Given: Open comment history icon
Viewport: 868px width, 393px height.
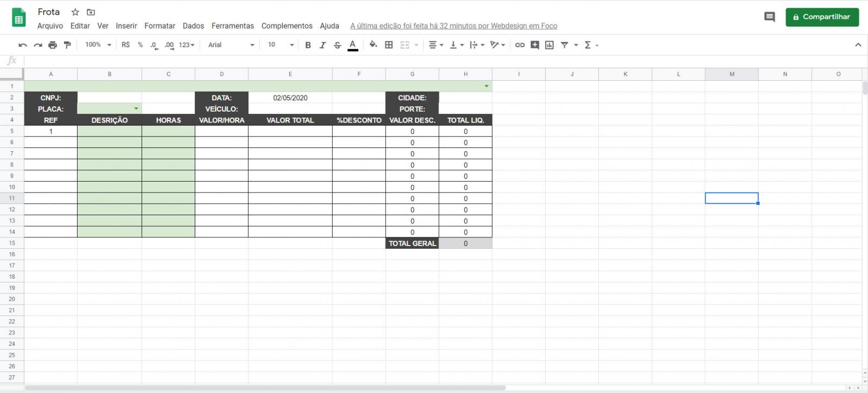Looking at the screenshot, I should [x=769, y=17].
